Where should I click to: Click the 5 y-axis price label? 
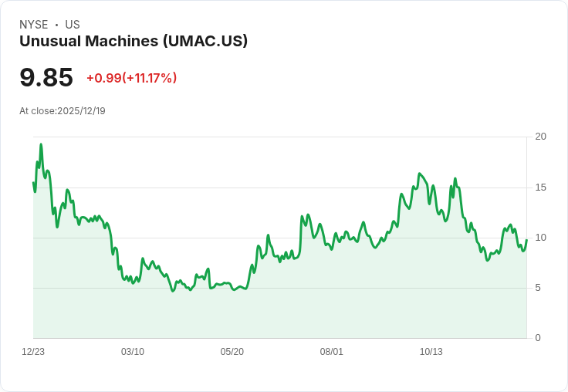(538, 288)
